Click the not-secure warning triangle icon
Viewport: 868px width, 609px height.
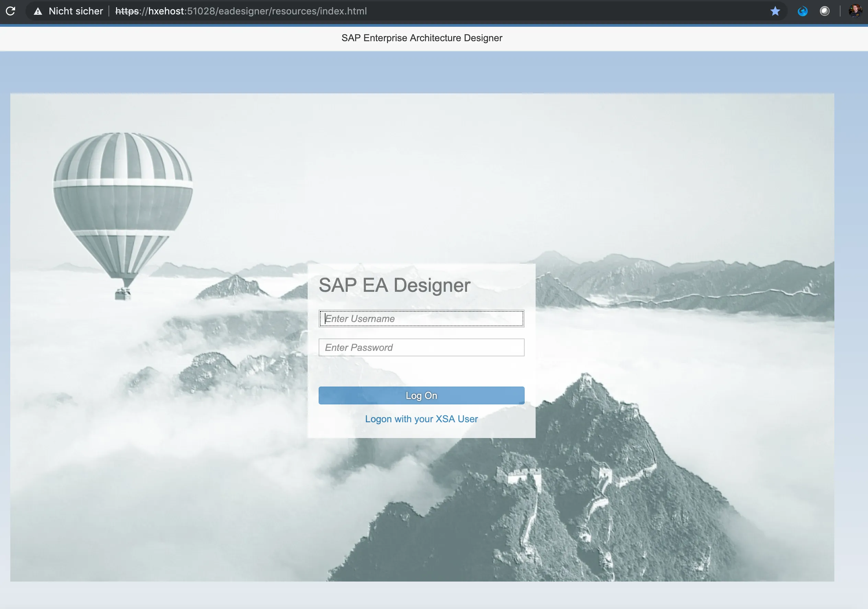38,11
